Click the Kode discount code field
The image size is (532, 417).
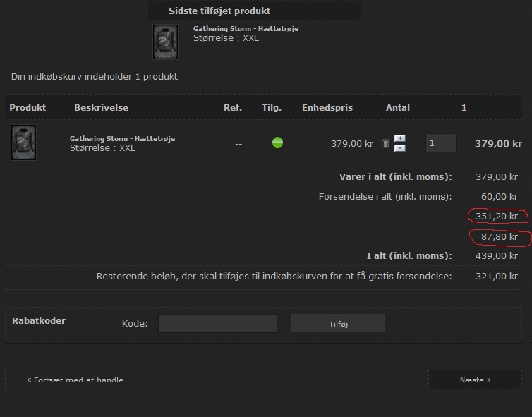217,323
